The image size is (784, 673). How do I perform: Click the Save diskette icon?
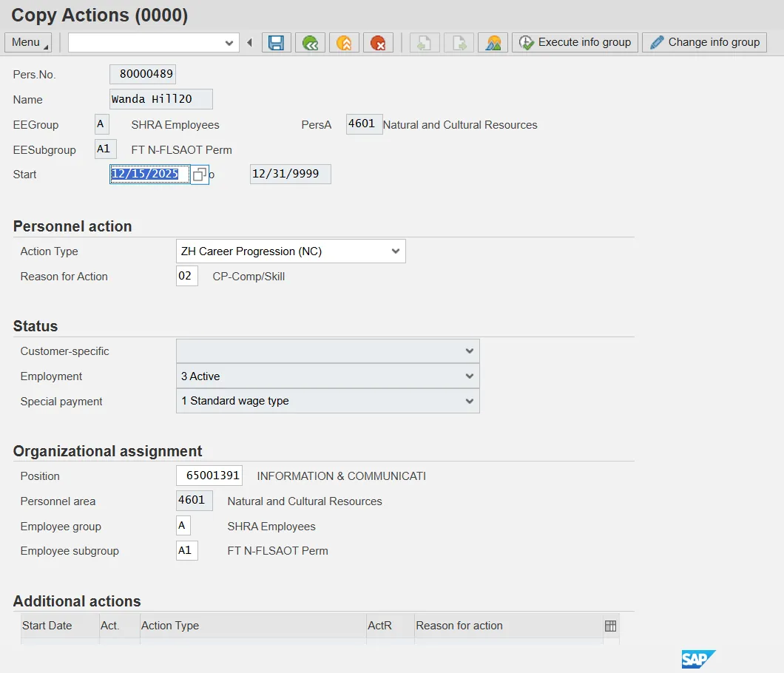276,43
